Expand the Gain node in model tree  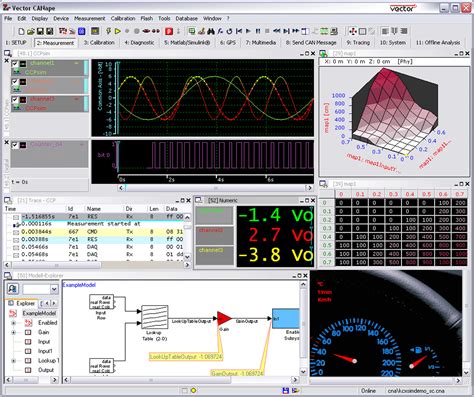(14, 332)
